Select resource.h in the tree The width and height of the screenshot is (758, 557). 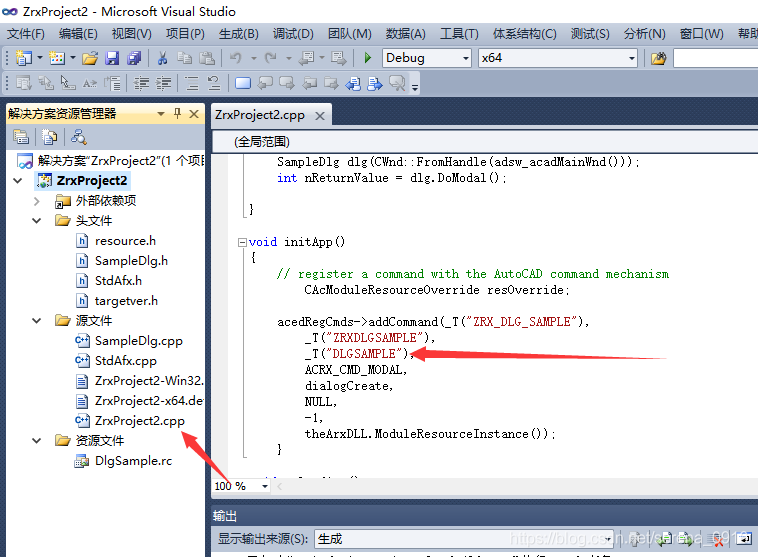125,241
